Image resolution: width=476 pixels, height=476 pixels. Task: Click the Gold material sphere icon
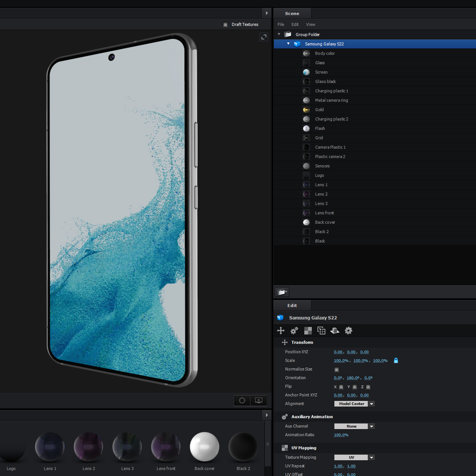307,110
